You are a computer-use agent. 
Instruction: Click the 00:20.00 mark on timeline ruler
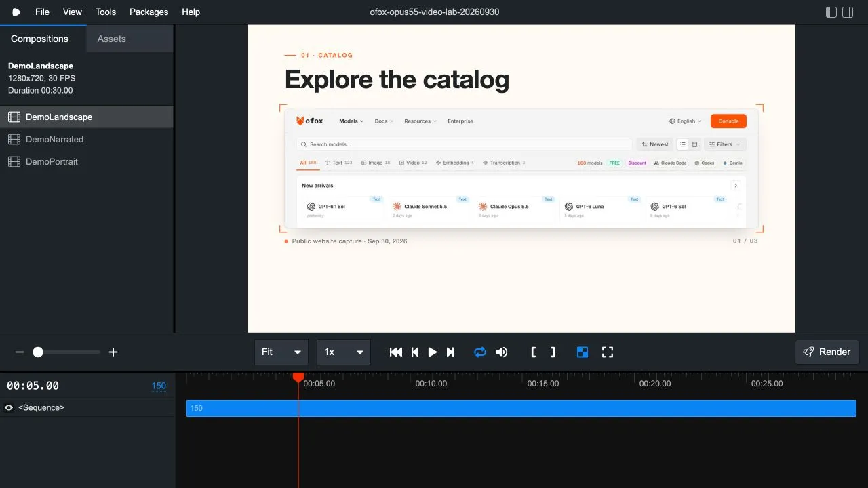click(x=655, y=384)
